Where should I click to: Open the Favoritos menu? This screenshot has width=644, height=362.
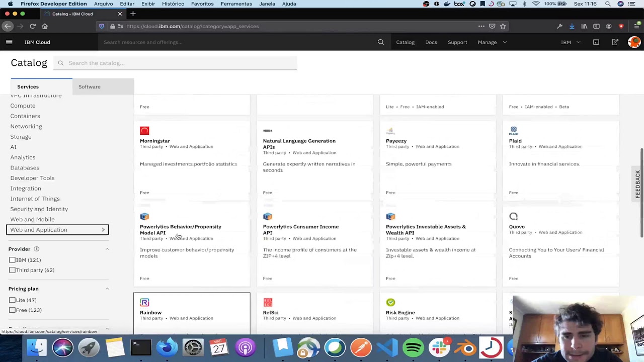coord(202,4)
